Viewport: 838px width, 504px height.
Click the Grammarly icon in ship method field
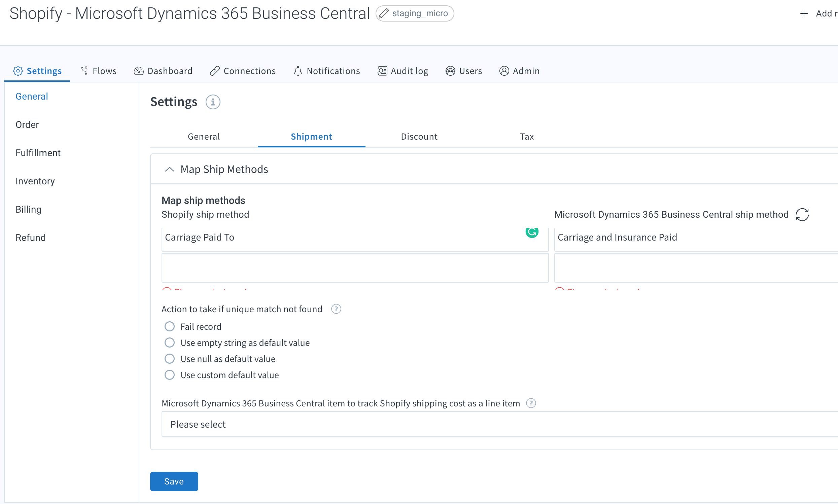(532, 232)
